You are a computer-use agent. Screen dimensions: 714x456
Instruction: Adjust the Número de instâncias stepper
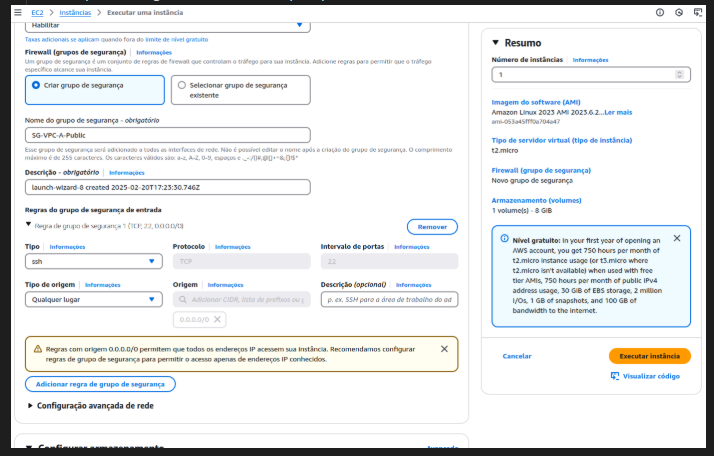pos(681,74)
